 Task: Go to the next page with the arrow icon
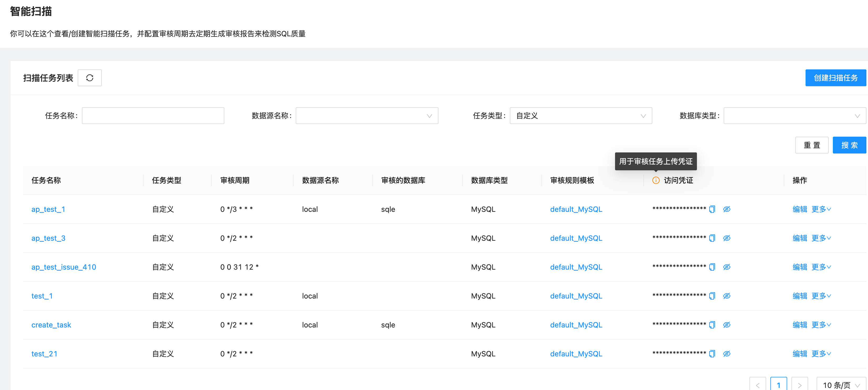(x=799, y=384)
